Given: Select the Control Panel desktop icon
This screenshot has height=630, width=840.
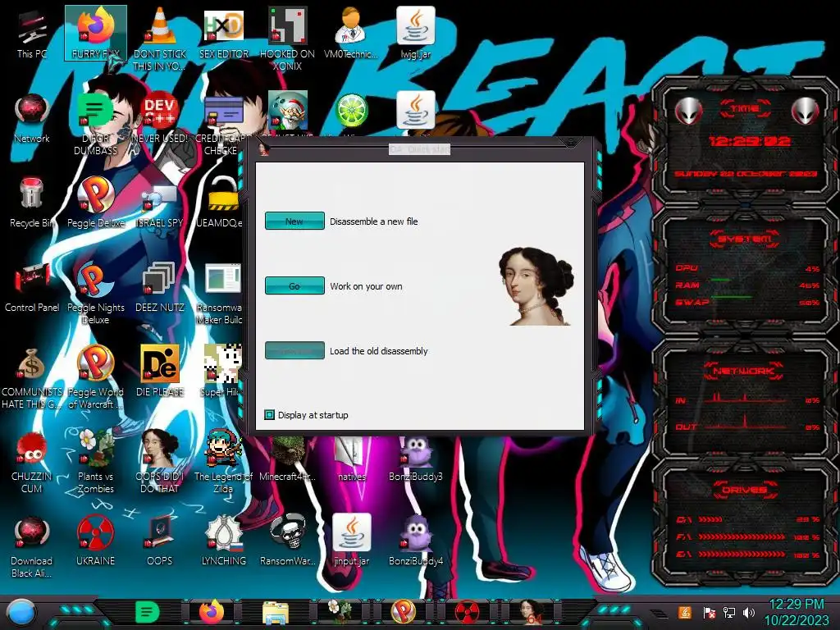Looking at the screenshot, I should [32, 286].
